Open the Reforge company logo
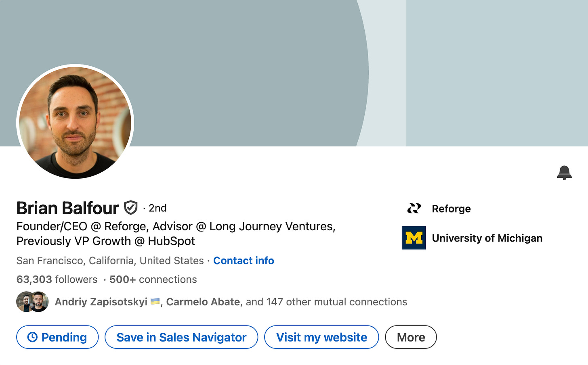The image size is (588, 365). (x=413, y=209)
